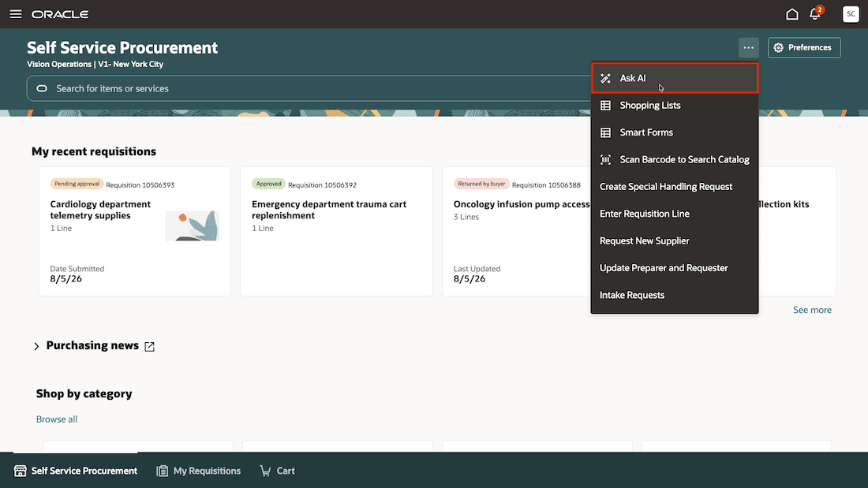868x488 pixels.
Task: Choose Update Preparer and Requester
Action: click(x=674, y=268)
